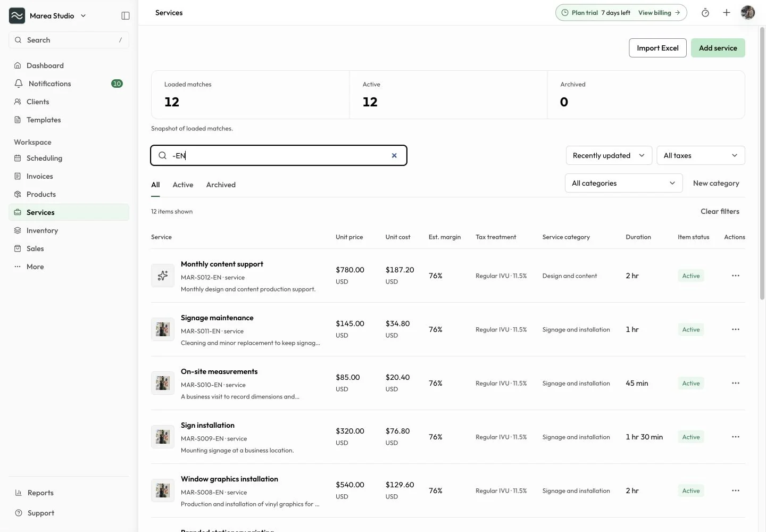Screen dimensions: 766x532
Task: Switch to the Active tab
Action: click(x=183, y=185)
